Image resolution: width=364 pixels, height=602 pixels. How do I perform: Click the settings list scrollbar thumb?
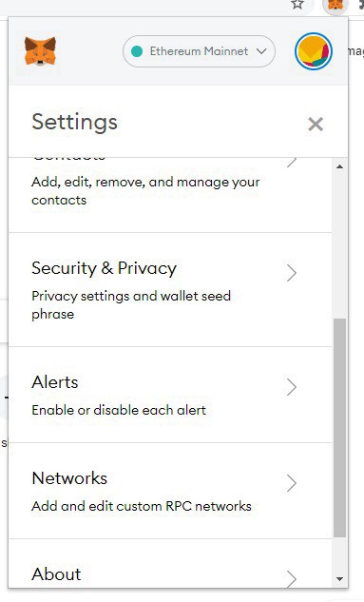click(339, 428)
